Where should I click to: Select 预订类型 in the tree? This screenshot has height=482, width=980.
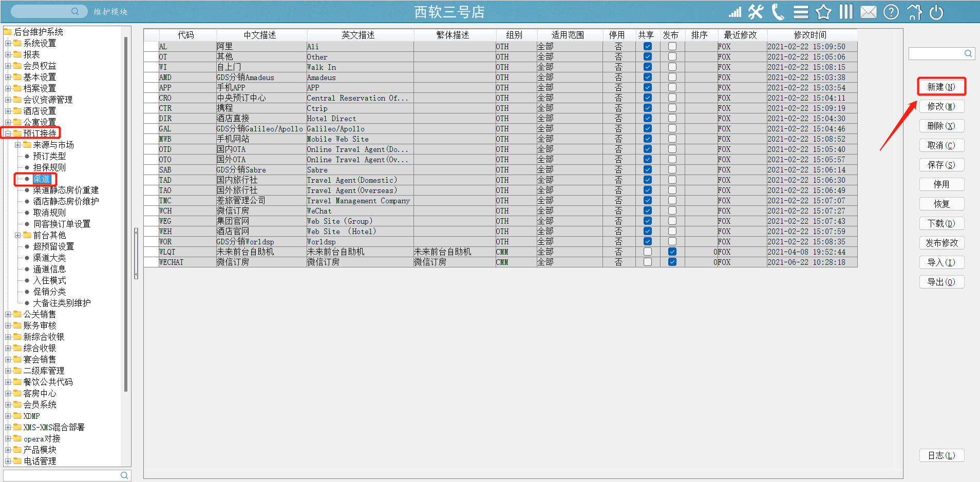coord(49,156)
